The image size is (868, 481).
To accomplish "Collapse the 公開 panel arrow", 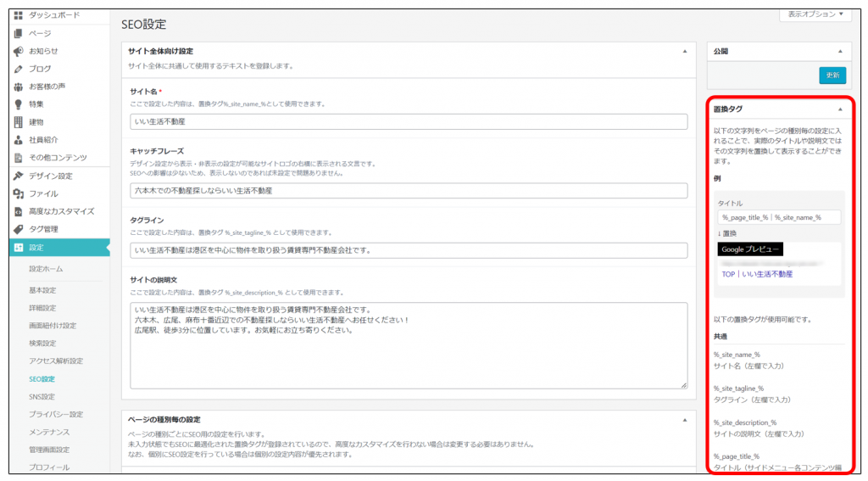I will [x=840, y=52].
